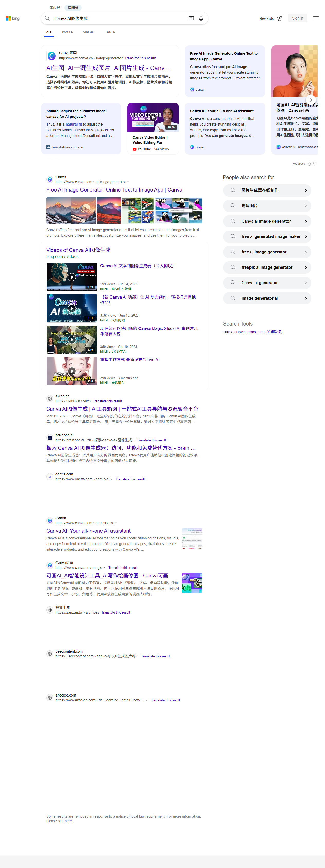Open the hamburger settings menu
The image size is (325, 868).
(315, 18)
